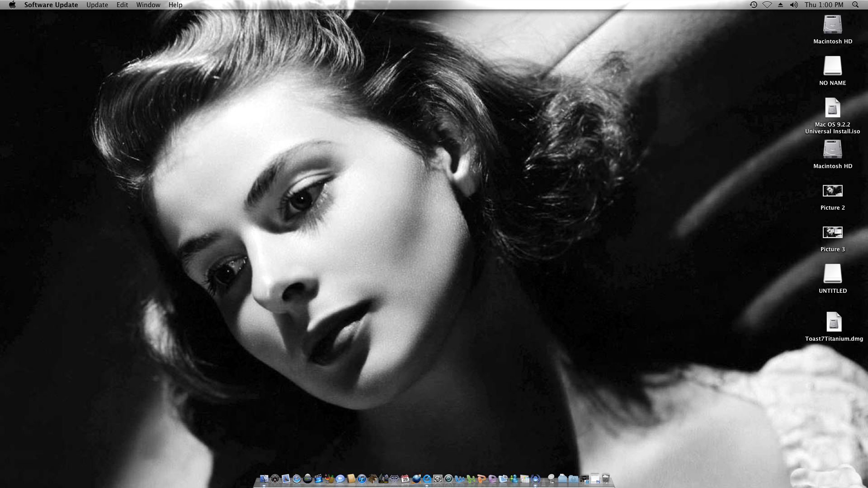Select the Picture 2 thumbnail on desktop

[x=832, y=191]
